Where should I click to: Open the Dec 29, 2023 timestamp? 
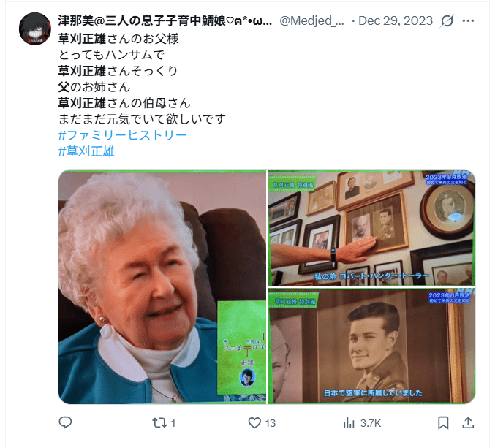pyautogui.click(x=396, y=20)
